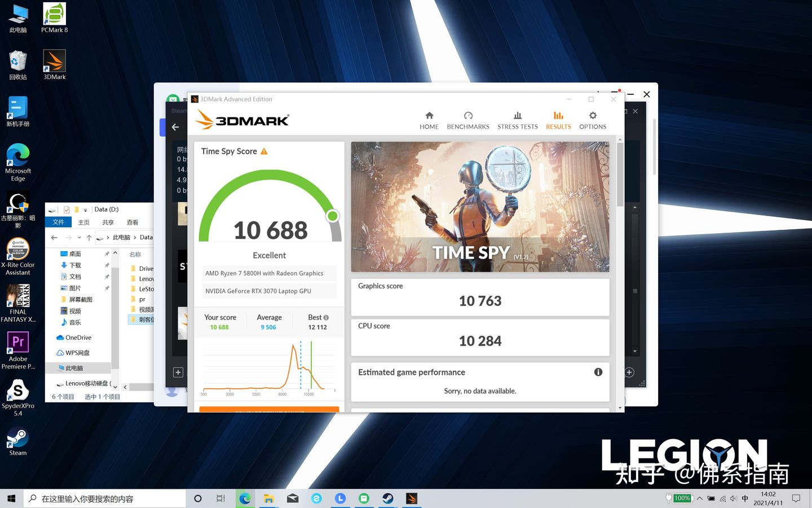Image resolution: width=812 pixels, height=508 pixels.
Task: Click the Time Spy Score warning icon
Action: pos(264,151)
